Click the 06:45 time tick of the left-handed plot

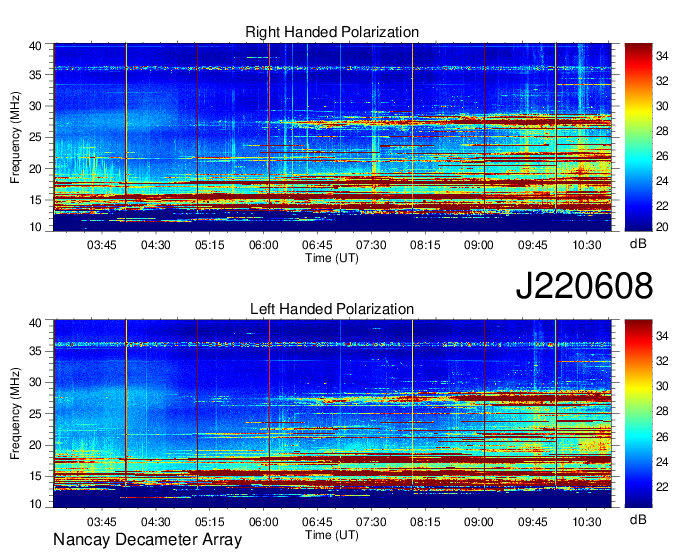click(x=317, y=521)
